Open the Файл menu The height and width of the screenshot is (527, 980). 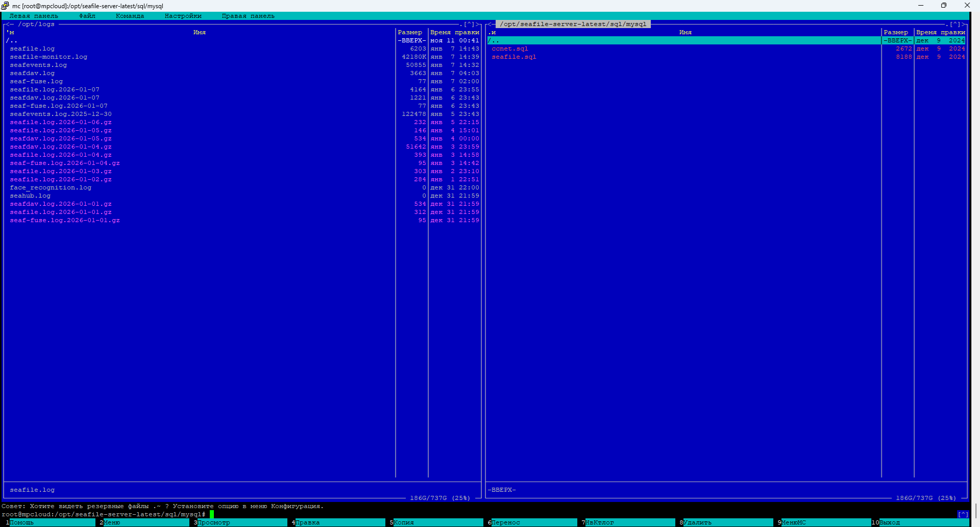87,16
